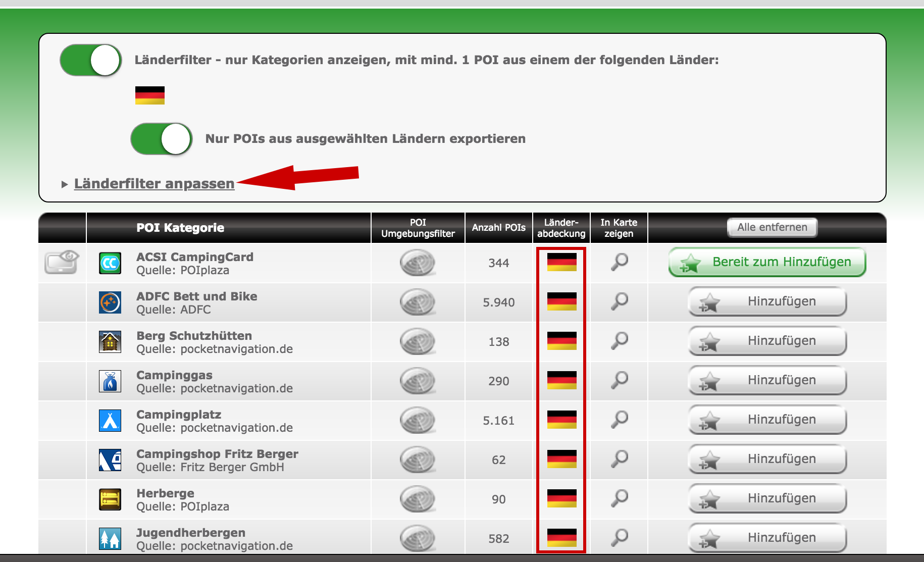Click the Campingshop Fritz Berger icon
924x562 pixels.
(110, 460)
